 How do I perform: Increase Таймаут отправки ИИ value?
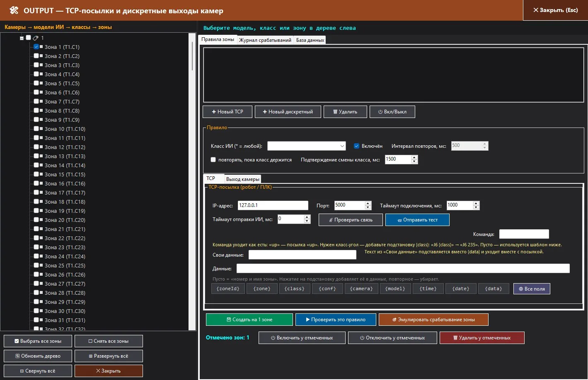(307, 217)
